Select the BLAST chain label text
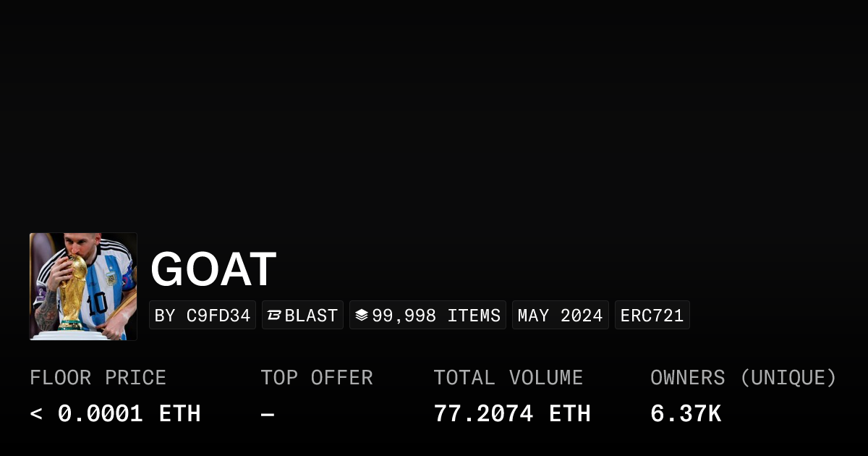Image resolution: width=868 pixels, height=456 pixels. [311, 316]
